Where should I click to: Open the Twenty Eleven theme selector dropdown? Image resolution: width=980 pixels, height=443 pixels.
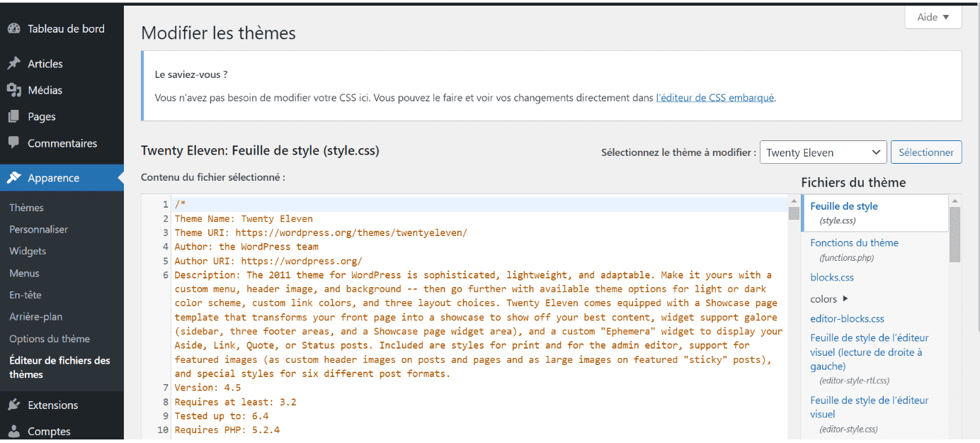tap(823, 152)
